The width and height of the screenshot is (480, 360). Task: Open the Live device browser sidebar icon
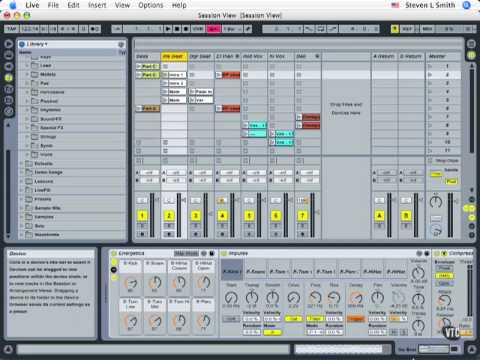tap(9, 55)
